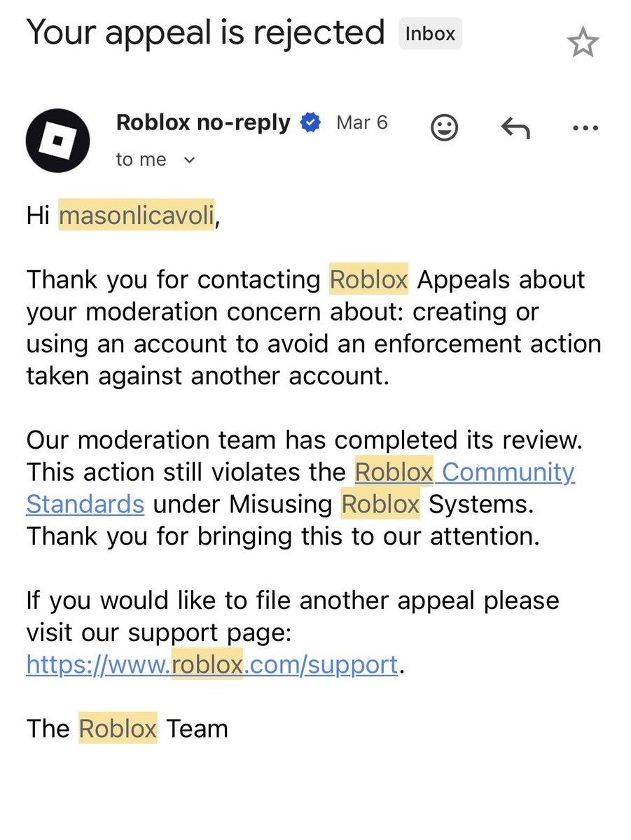631x840 pixels.
Task: Tap the "Your appeal is rejected" subject line
Action: click(206, 31)
